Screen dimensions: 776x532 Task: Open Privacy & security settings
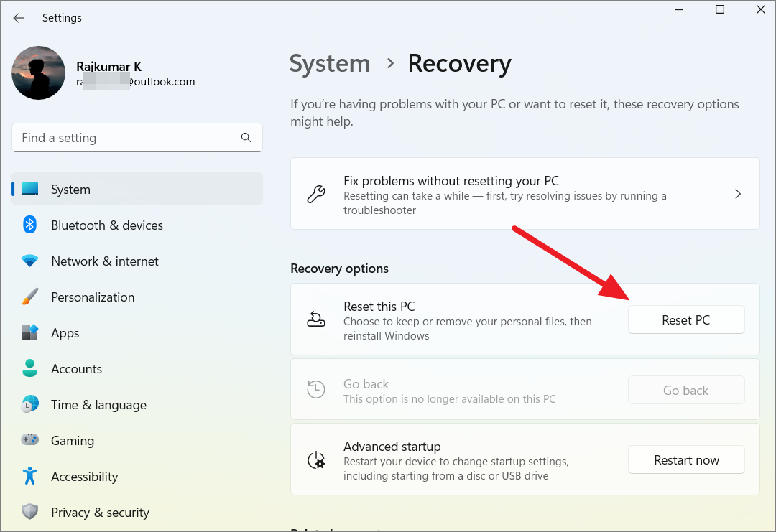tap(137, 512)
